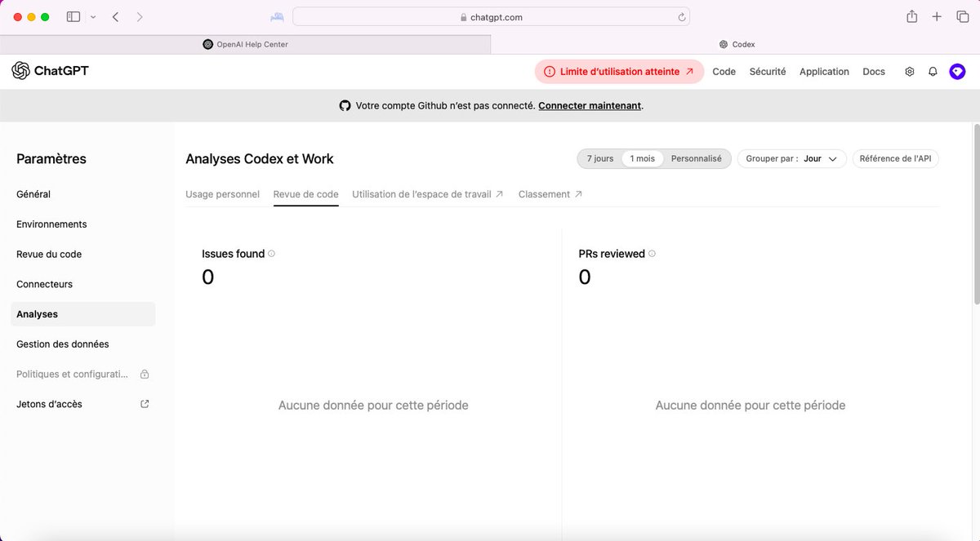
Task: Open the Application header link
Action: tap(824, 72)
